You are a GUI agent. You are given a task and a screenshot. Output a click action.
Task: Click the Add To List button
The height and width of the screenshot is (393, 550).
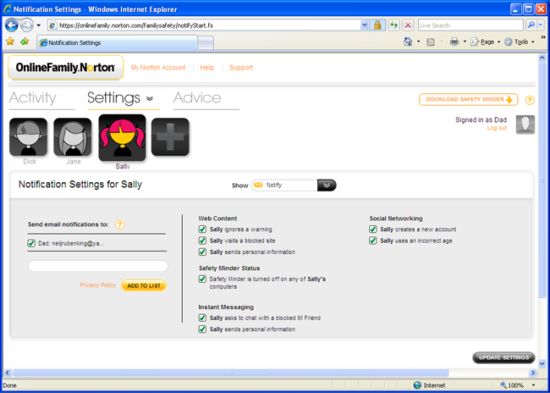click(x=144, y=286)
